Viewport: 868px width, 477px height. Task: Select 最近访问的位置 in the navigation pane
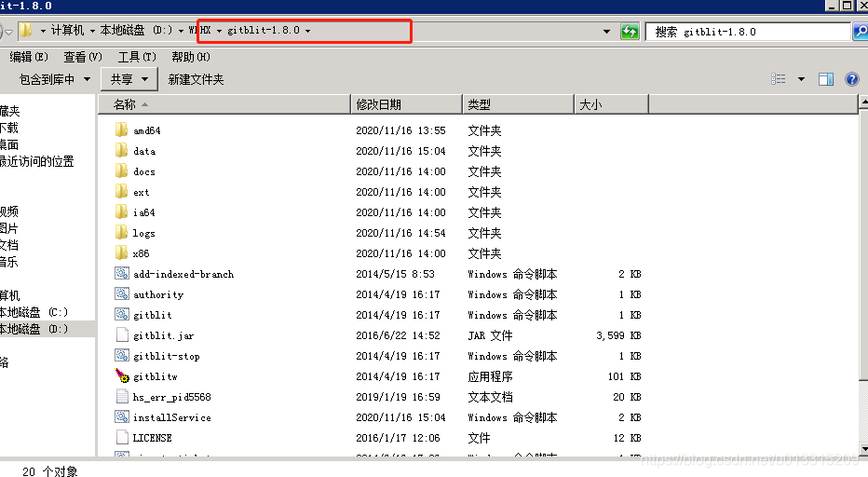point(36,161)
